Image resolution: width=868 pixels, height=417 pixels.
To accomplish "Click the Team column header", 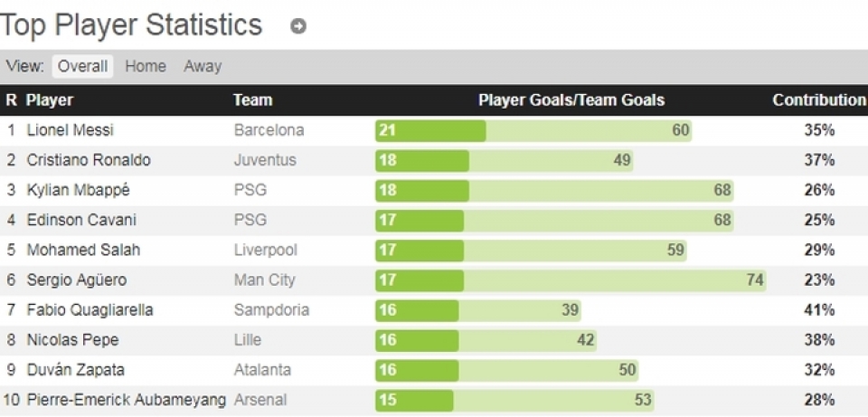I will 252,100.
